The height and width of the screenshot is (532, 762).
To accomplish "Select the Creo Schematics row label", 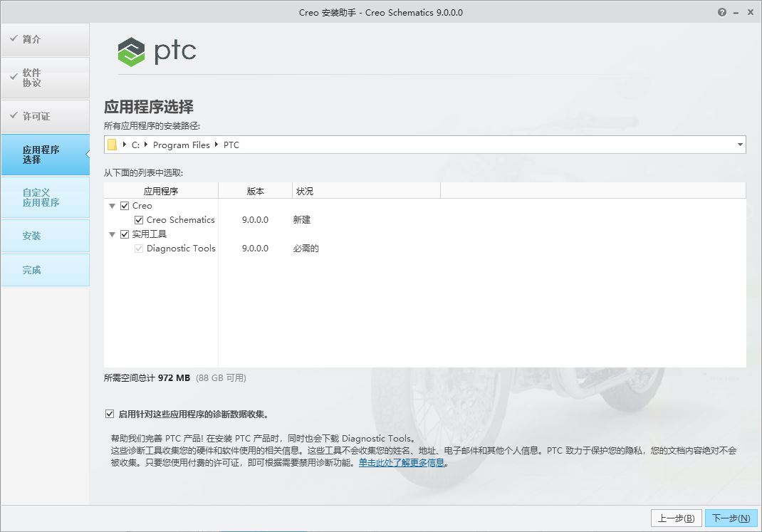I will tap(181, 220).
